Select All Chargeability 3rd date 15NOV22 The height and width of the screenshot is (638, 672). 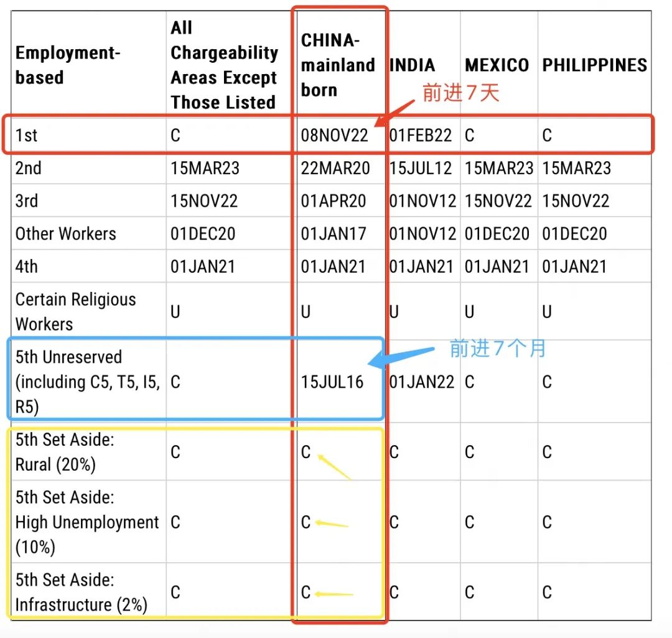[x=204, y=200]
